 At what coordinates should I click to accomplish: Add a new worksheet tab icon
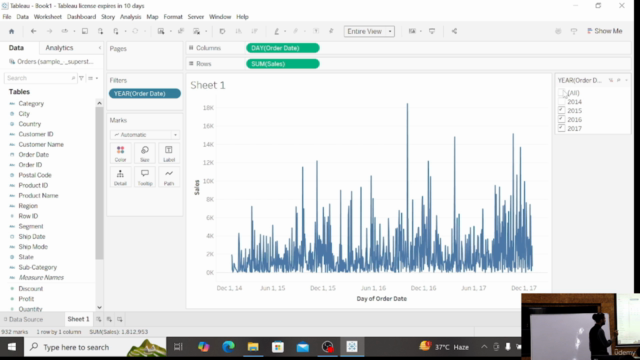pos(99,319)
